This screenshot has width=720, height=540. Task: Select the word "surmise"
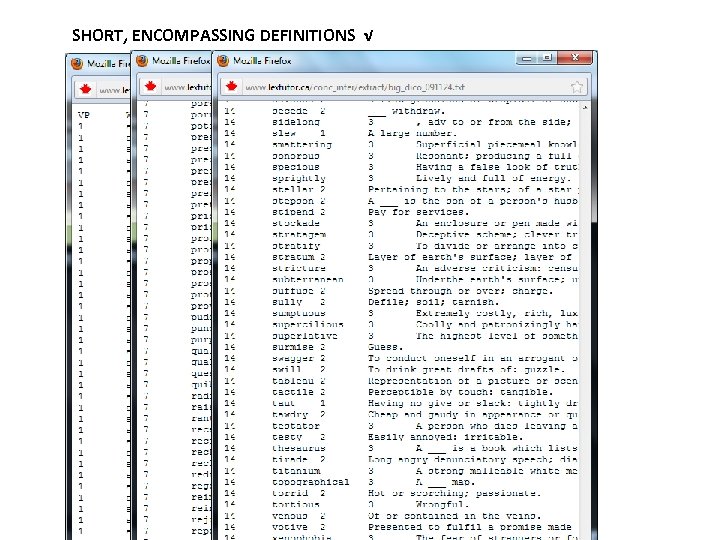click(292, 347)
